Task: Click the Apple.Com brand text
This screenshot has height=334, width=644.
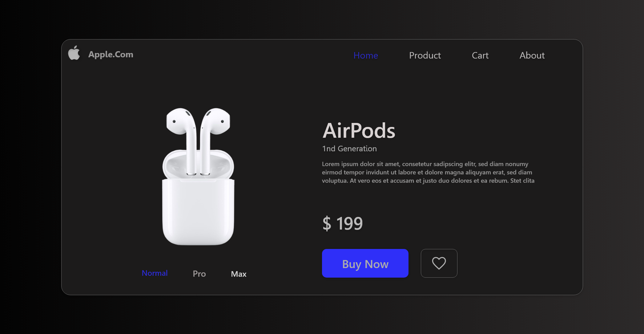Action: click(111, 55)
